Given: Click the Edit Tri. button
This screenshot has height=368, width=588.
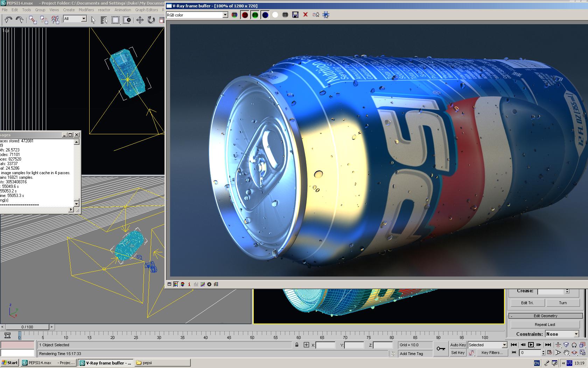Looking at the screenshot, I should 527,303.
